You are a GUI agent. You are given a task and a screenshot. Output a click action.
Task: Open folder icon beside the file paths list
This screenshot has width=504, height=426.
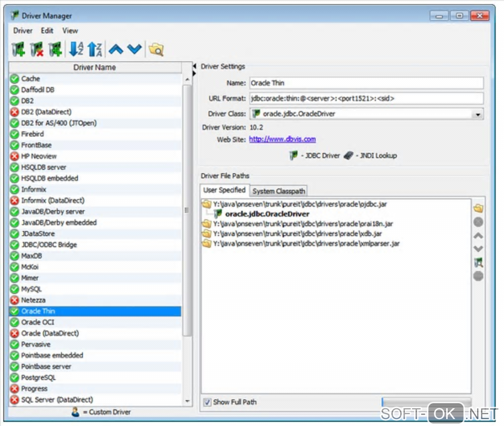(478, 209)
